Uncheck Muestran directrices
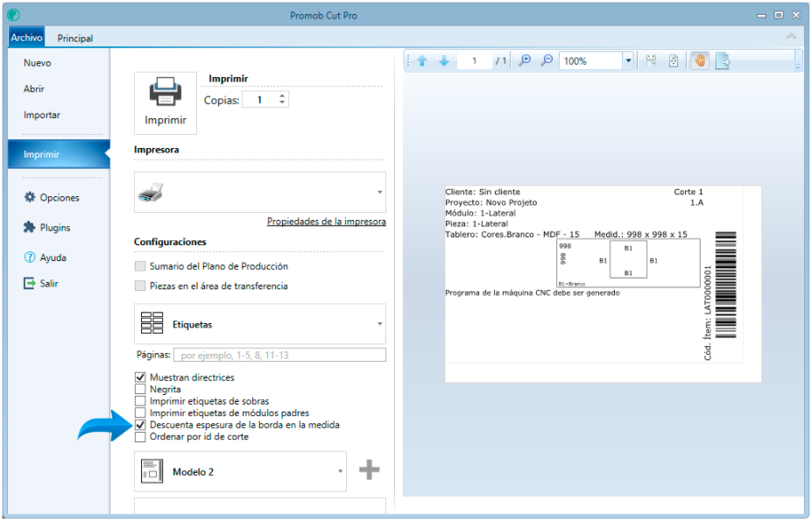The image size is (812, 522). click(140, 377)
